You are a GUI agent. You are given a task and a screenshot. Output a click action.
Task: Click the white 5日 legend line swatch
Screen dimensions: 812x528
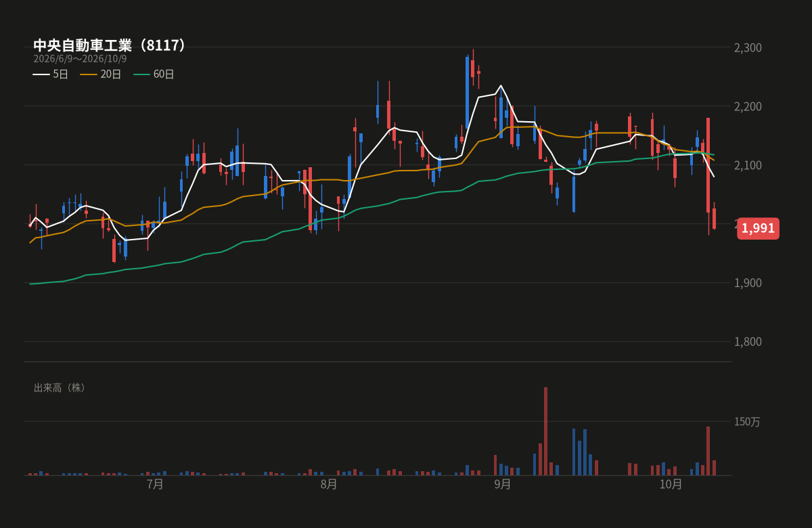[x=41, y=74]
